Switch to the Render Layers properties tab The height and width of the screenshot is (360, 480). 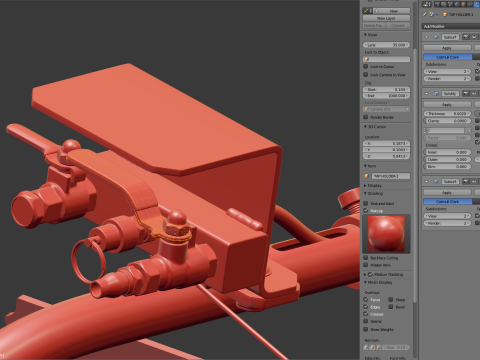[444, 4]
